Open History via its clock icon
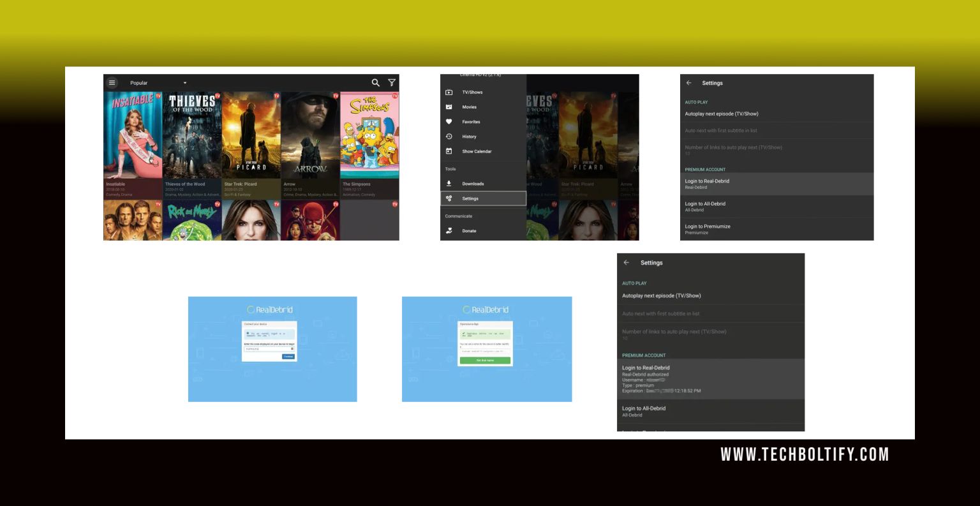 pyautogui.click(x=449, y=137)
